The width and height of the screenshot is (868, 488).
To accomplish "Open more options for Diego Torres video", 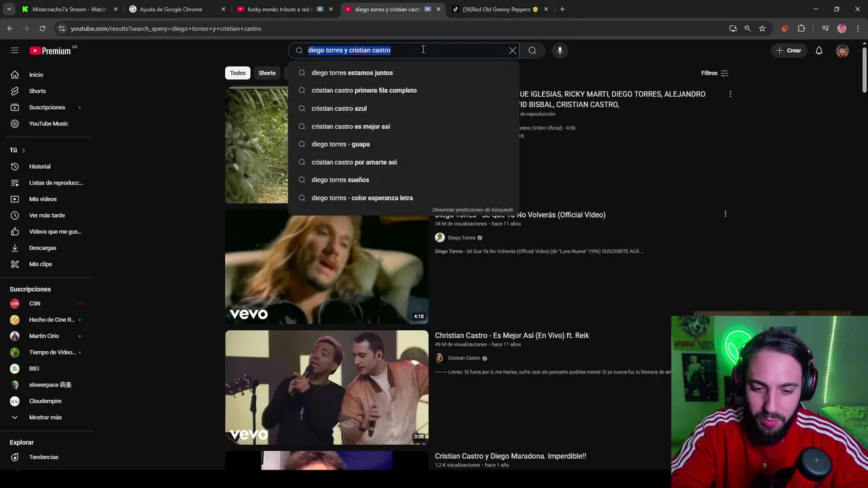I will click(725, 214).
